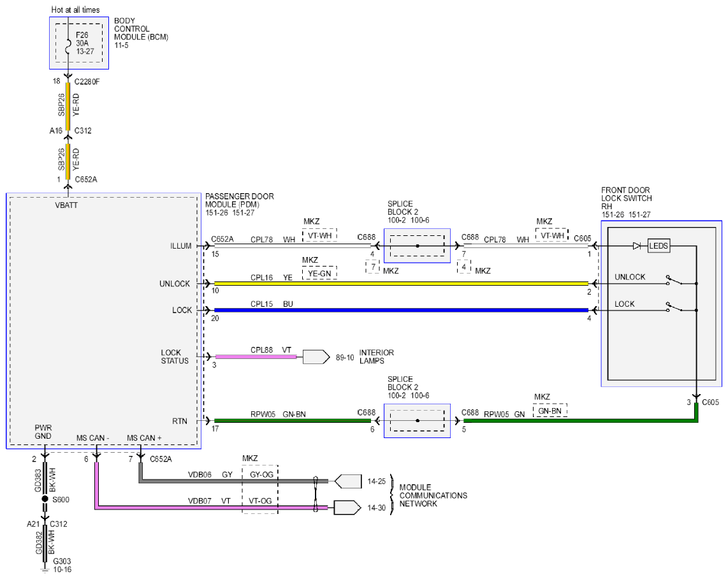Select the lower Splice Block 2 box
The height and width of the screenshot is (579, 728).
(x=417, y=421)
